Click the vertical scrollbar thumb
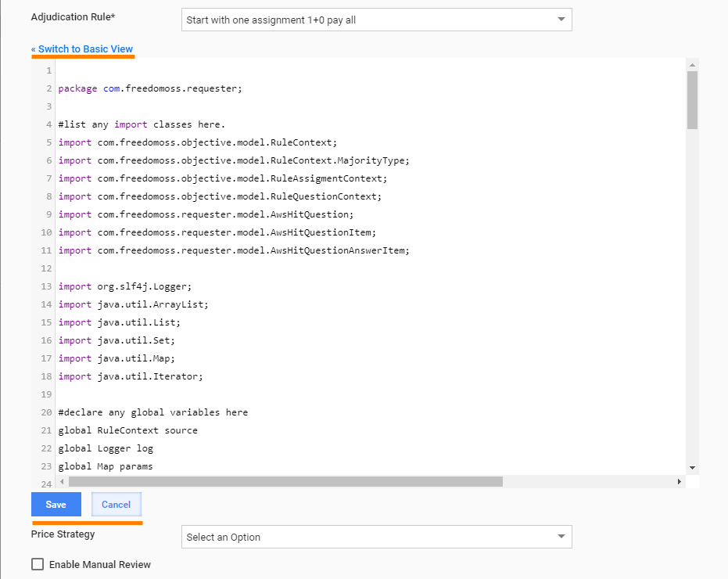728x579 pixels. 692,100
